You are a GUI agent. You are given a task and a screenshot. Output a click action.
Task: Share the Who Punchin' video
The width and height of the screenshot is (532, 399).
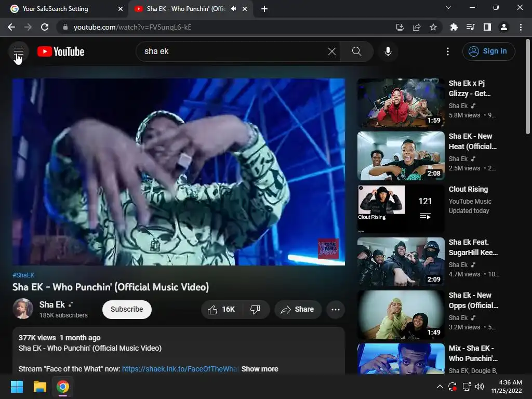click(298, 310)
